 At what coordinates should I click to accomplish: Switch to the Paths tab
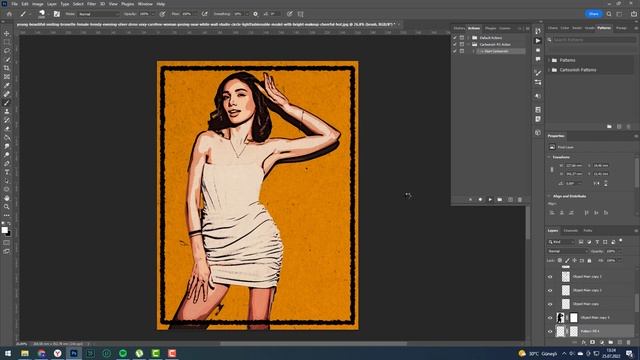[587, 231]
